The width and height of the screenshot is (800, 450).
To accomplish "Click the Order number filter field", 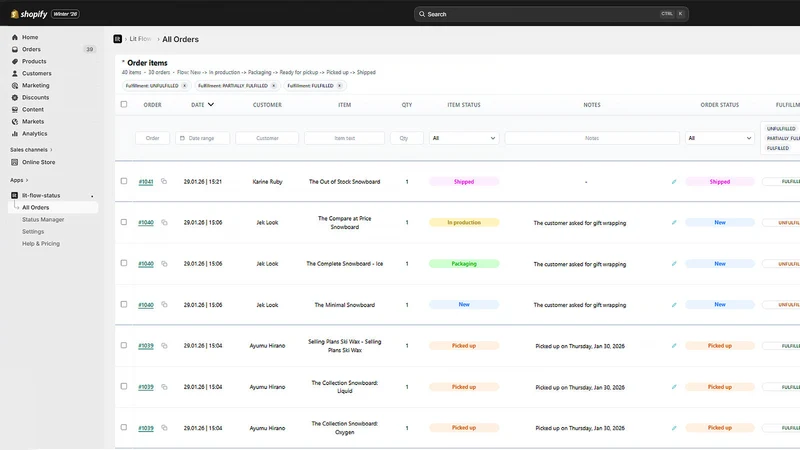I will point(152,138).
